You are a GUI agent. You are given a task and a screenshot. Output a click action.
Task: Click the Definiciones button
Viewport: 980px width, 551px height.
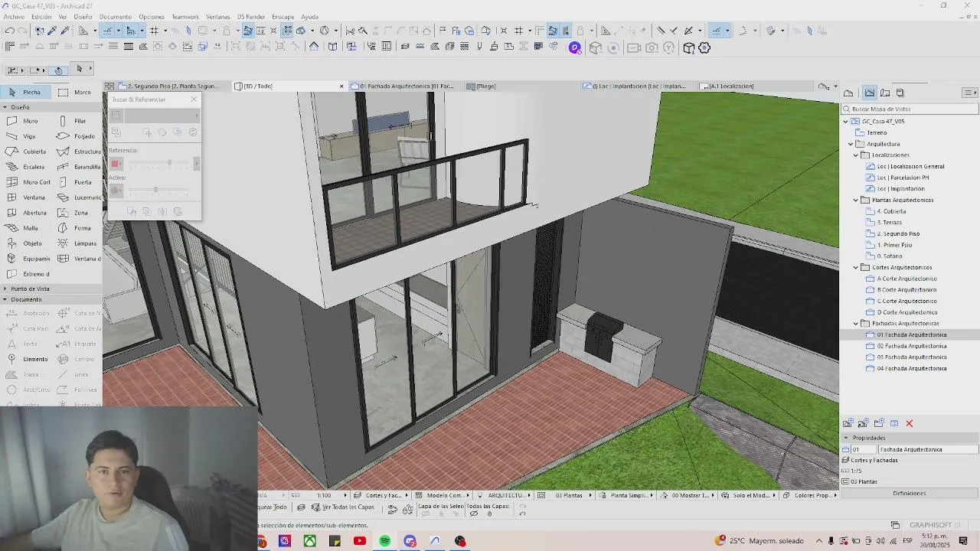910,493
